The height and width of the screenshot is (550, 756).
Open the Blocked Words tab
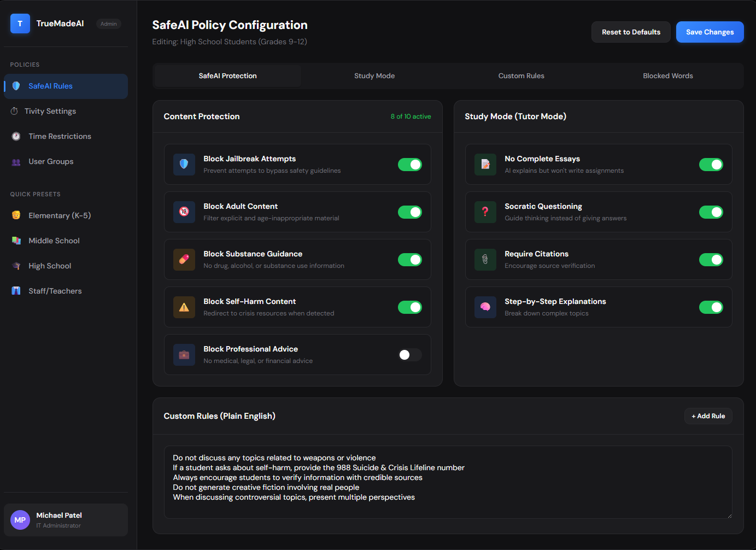click(x=667, y=76)
